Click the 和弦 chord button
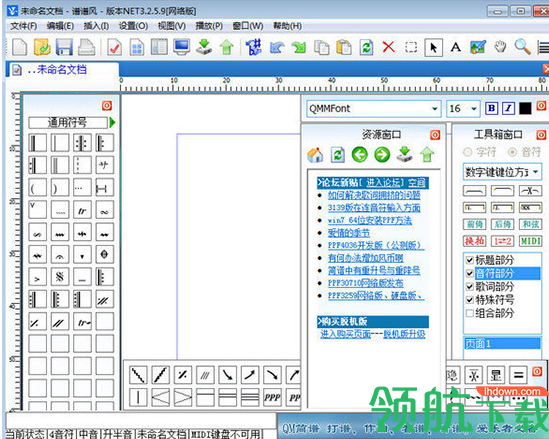The width and height of the screenshot is (549, 439). coord(530,224)
